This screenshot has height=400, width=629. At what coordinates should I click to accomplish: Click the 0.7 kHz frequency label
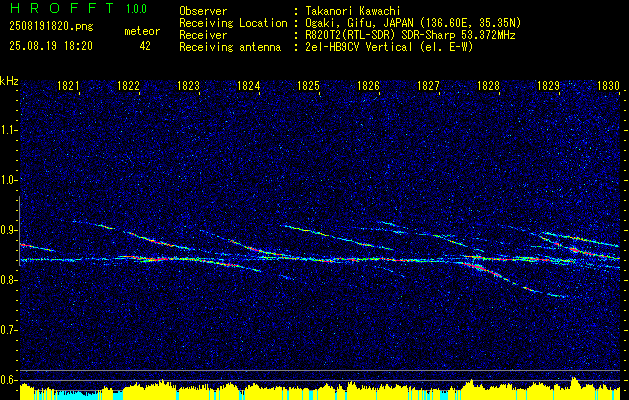click(8, 330)
